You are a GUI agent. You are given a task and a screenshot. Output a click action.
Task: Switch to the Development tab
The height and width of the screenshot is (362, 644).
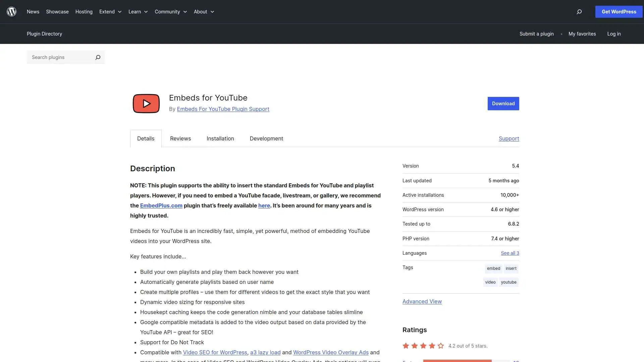[266, 138]
